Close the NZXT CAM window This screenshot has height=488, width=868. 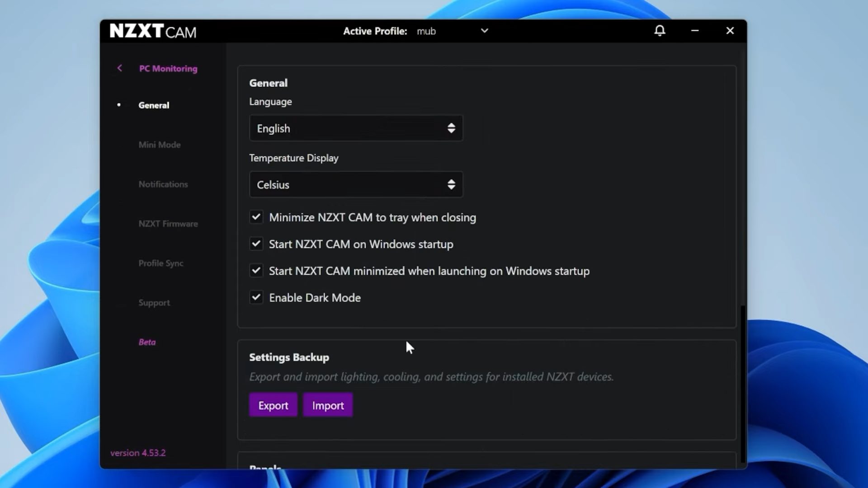click(730, 31)
